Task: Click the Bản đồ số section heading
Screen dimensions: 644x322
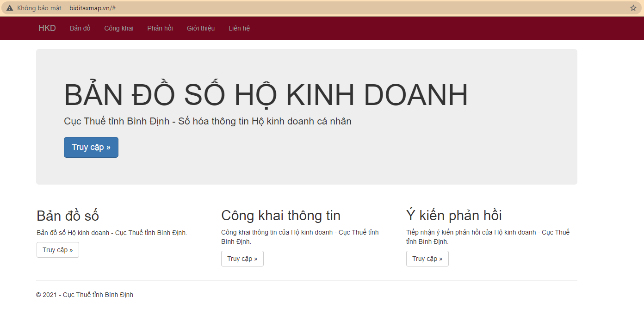Action: pyautogui.click(x=68, y=216)
